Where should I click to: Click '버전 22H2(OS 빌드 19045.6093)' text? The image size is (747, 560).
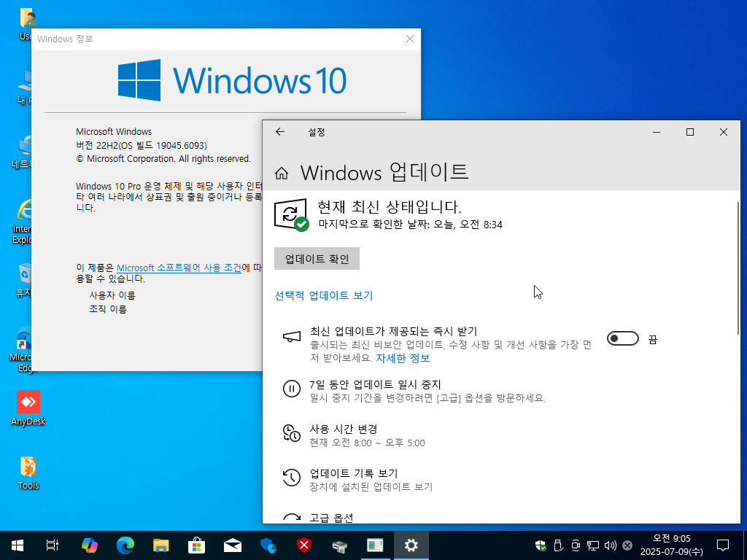pyautogui.click(x=142, y=145)
